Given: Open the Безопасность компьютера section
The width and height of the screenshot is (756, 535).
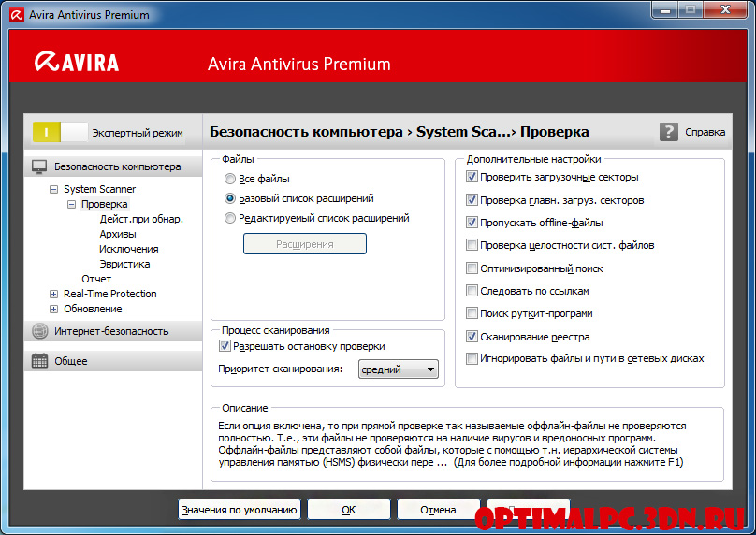Looking at the screenshot, I should [113, 166].
